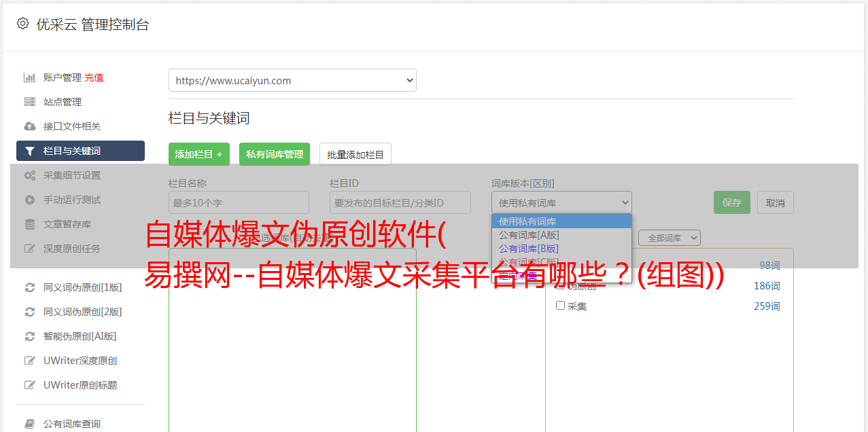Viewport: 868px width, 432px height.
Task: Open the site URL dropdown https://www.ucaiyun.com
Action: coord(292,80)
